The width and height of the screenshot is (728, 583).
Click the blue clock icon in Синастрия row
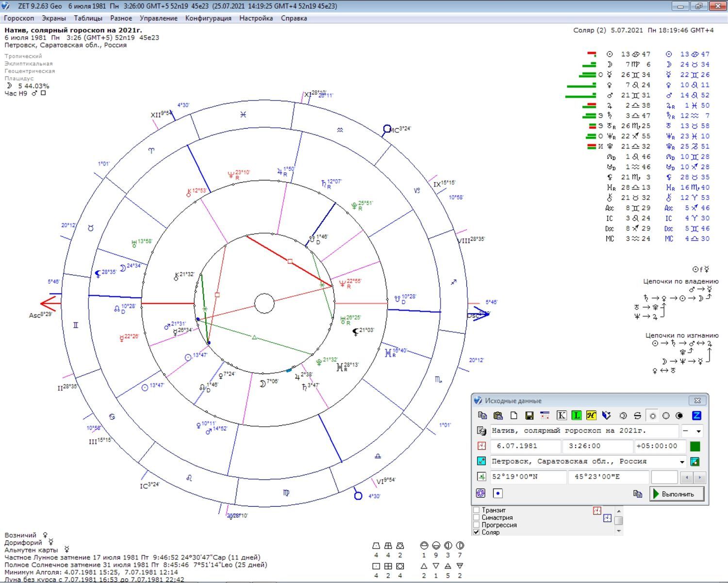click(x=607, y=518)
